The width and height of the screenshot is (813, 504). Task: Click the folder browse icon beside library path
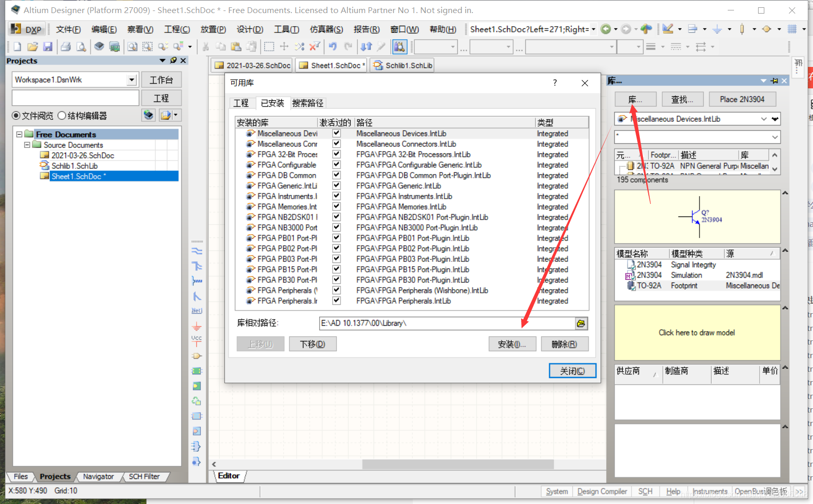coord(581,324)
